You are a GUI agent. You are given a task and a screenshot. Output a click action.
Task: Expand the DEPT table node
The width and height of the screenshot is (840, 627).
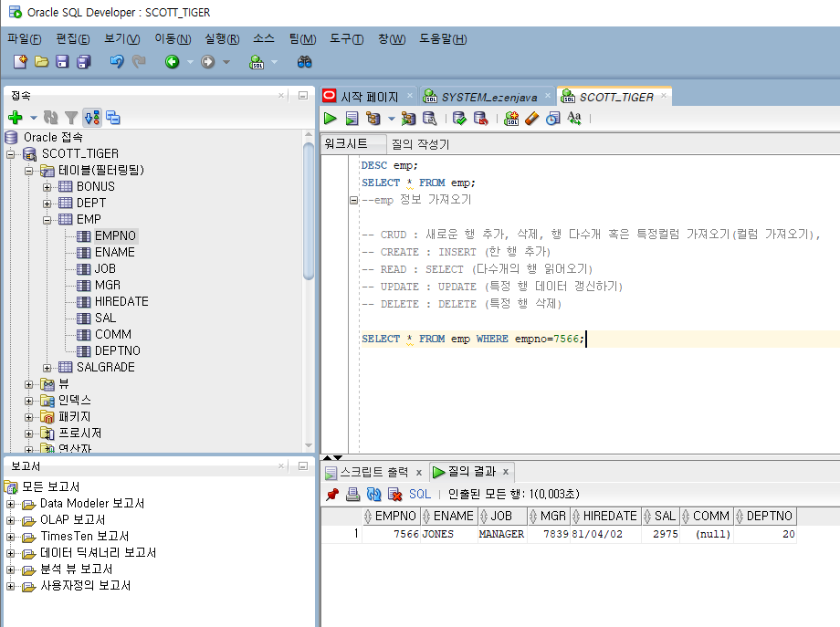coord(47,204)
